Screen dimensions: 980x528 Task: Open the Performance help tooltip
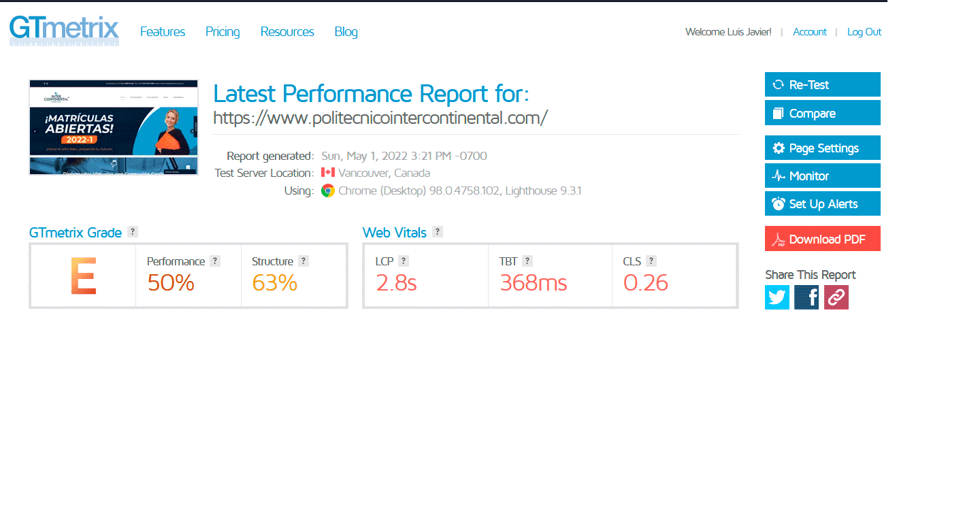click(x=215, y=261)
